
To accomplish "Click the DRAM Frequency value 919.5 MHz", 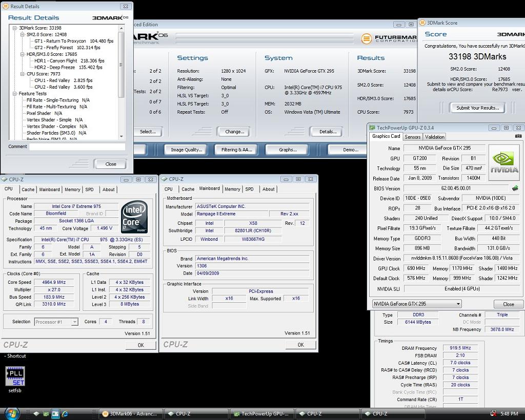I will (x=460, y=348).
